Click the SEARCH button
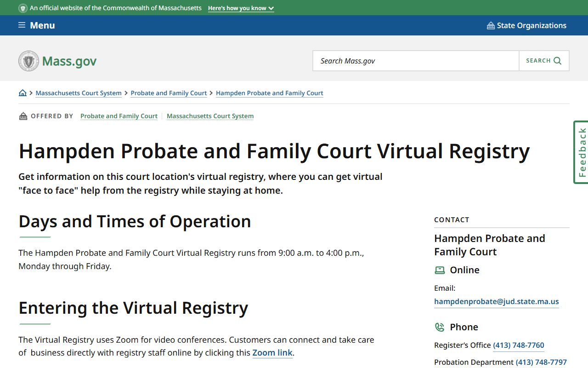 [x=544, y=61]
